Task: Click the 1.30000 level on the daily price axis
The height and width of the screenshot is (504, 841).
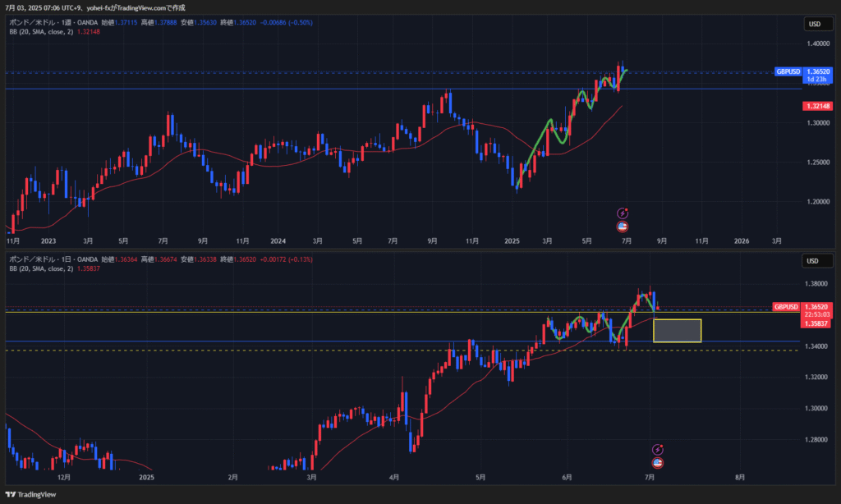Action: point(816,408)
